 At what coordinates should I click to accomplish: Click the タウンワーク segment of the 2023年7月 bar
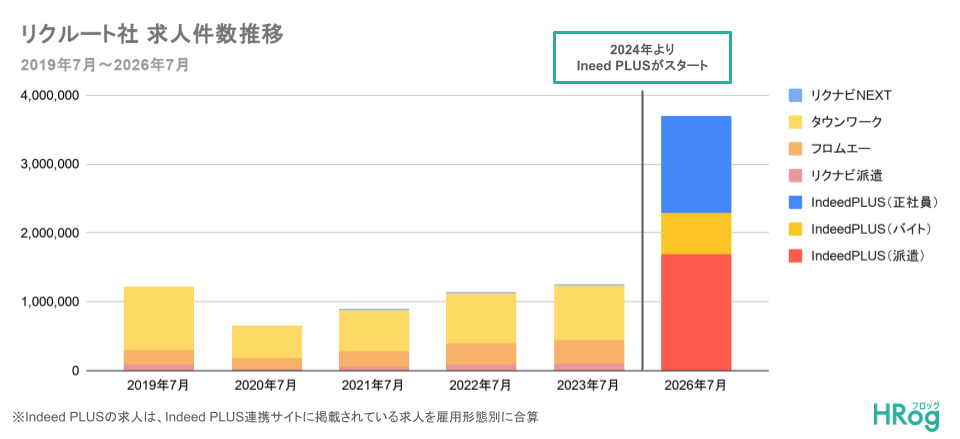pyautogui.click(x=588, y=313)
